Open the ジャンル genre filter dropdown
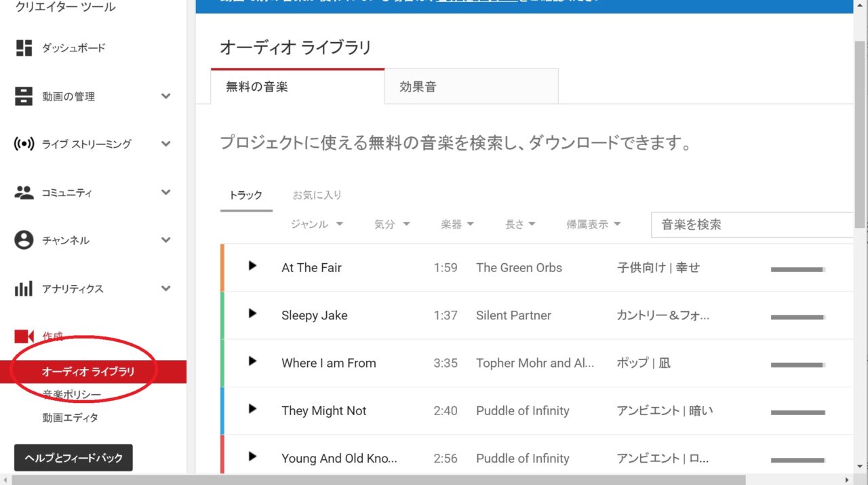The width and height of the screenshot is (868, 485). [317, 225]
